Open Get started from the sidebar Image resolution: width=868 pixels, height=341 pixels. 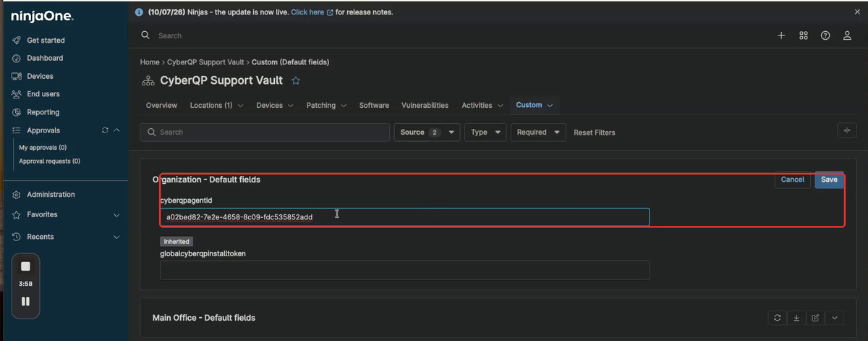(46, 41)
